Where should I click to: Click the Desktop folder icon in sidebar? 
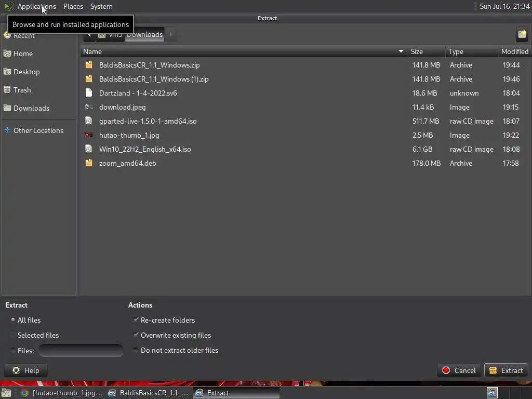point(7,71)
